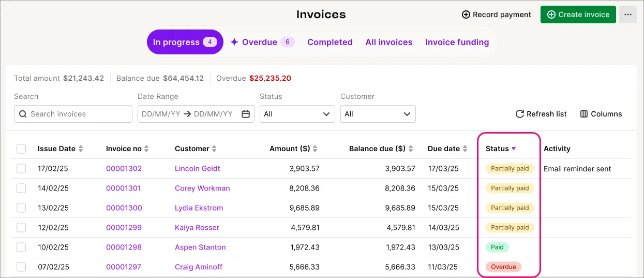Click the Refresh list button
This screenshot has width=644, height=278.
(541, 114)
